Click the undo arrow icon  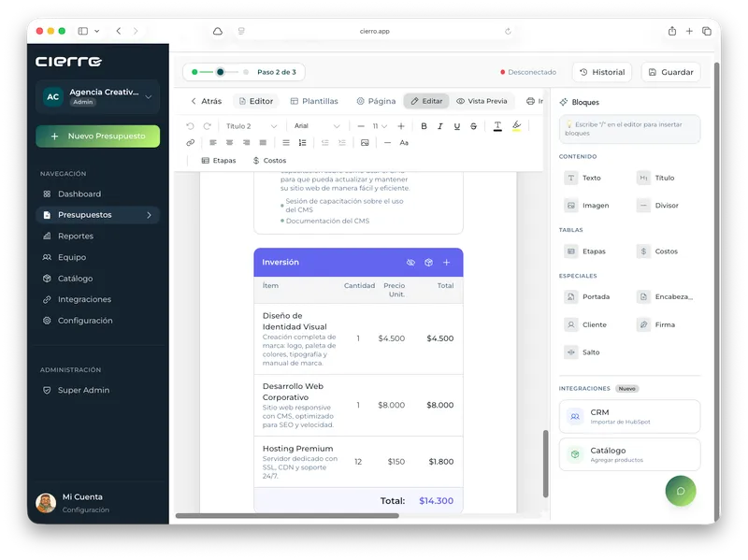point(191,126)
